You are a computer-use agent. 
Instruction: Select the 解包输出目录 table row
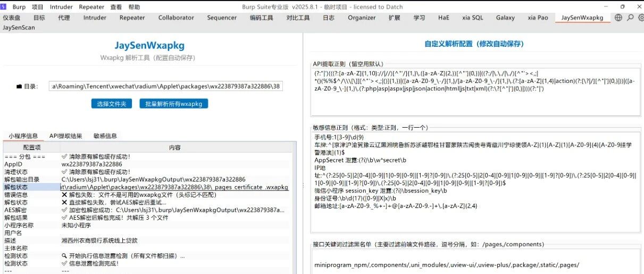coord(148,179)
